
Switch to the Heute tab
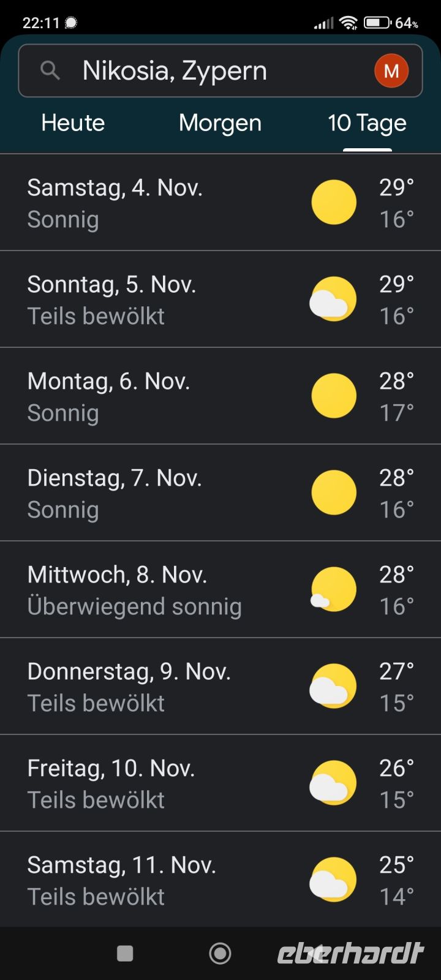tap(73, 123)
